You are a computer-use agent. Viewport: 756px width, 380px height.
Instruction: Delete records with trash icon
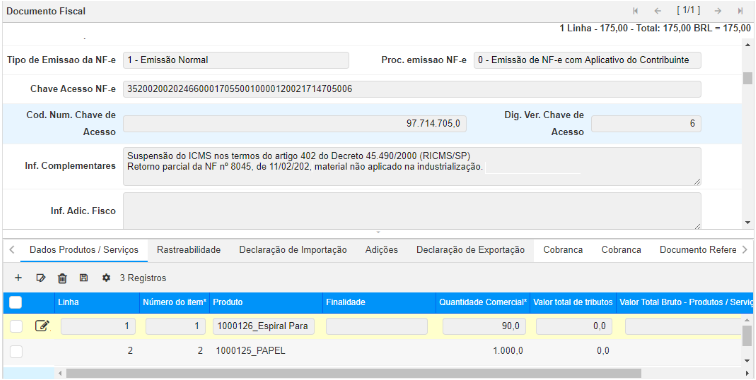(62, 278)
